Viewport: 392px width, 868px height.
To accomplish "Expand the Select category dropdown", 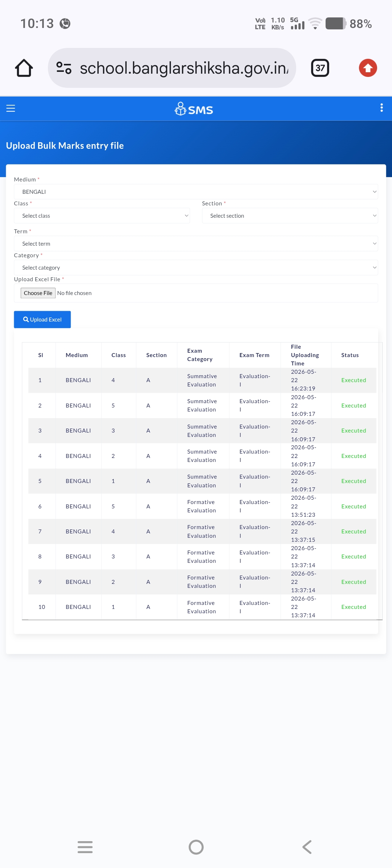I will (196, 267).
